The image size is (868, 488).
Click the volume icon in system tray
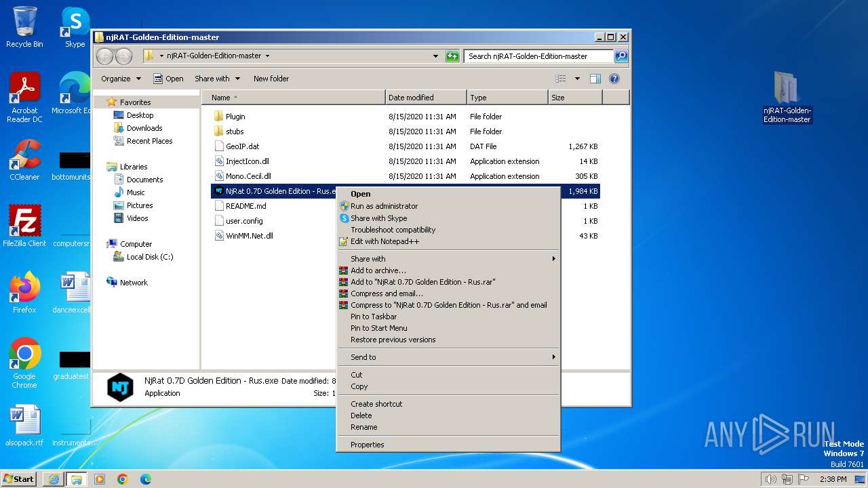tap(770, 479)
